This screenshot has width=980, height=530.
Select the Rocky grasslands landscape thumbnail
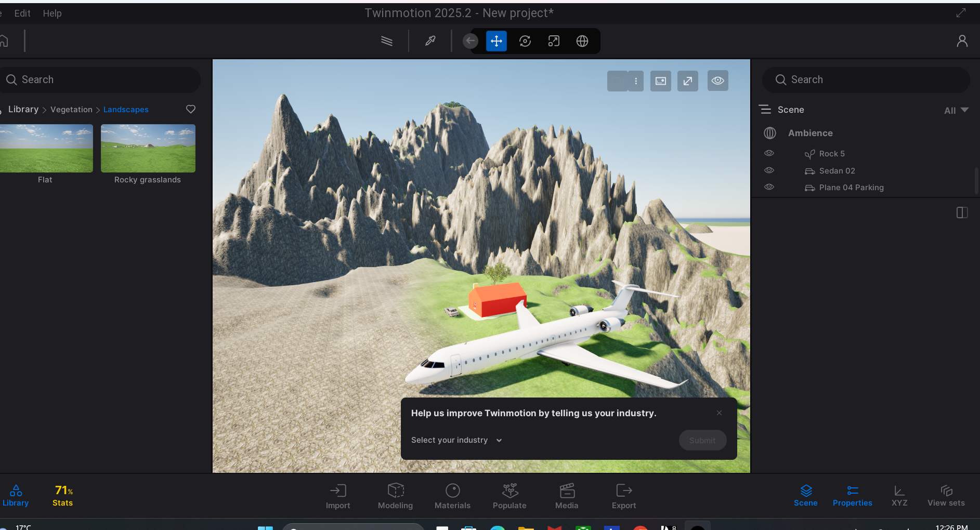tap(148, 148)
